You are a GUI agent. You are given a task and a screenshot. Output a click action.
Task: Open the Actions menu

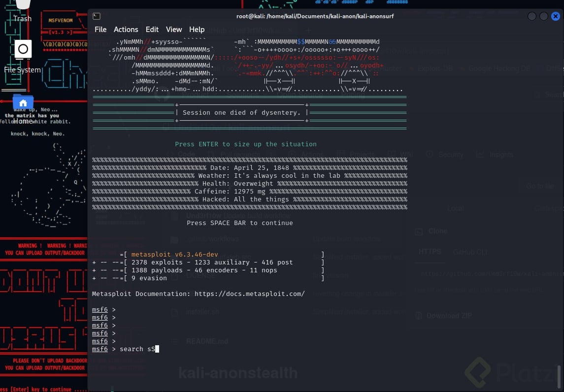(x=126, y=30)
